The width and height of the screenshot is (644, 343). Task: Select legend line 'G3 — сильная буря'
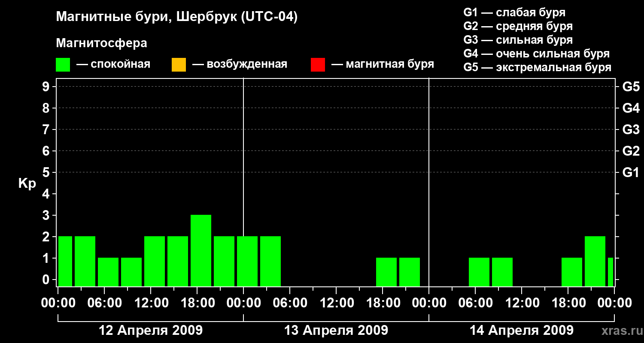click(518, 40)
